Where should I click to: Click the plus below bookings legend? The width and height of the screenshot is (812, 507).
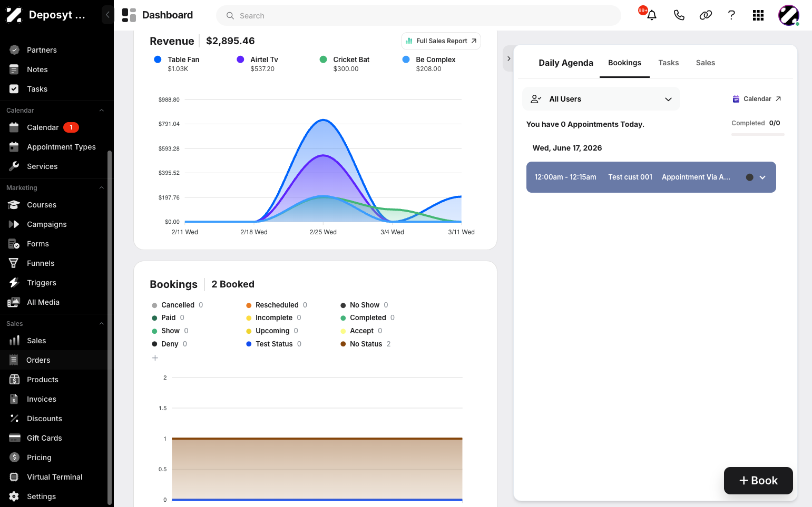[x=155, y=358]
